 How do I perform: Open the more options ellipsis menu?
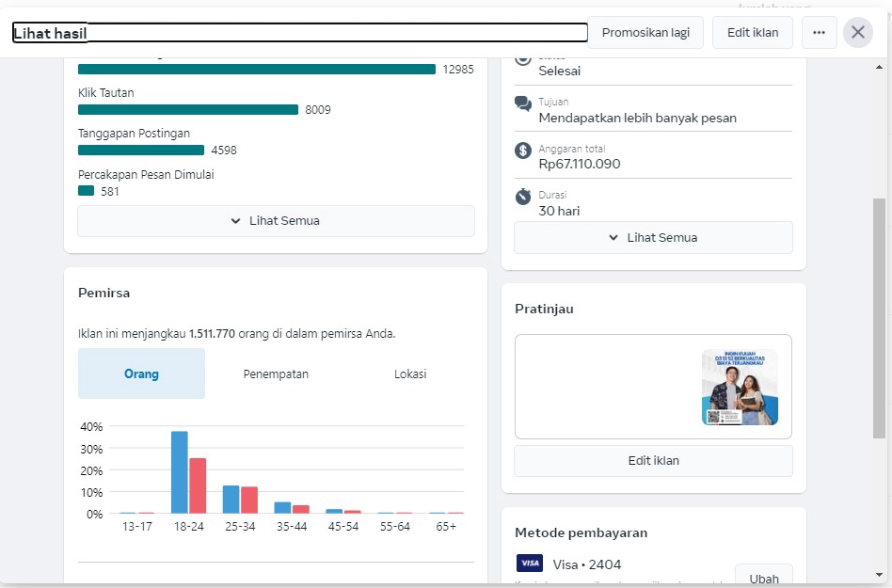click(x=819, y=32)
